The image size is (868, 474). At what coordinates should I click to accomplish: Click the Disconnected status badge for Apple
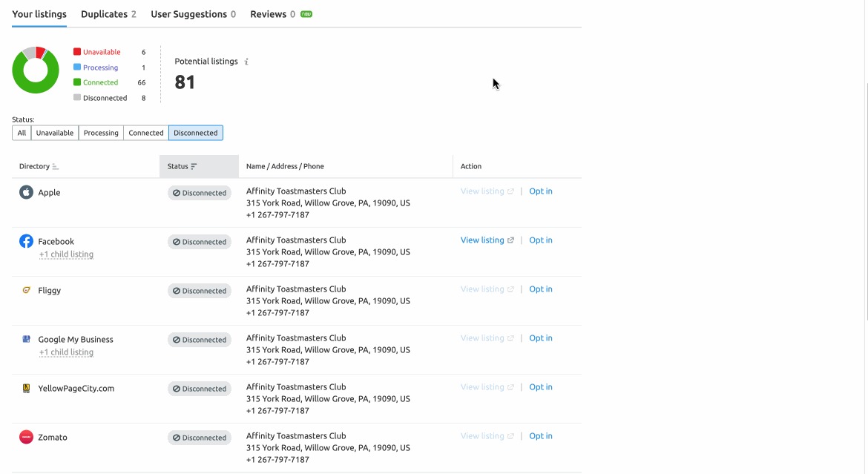(x=200, y=193)
